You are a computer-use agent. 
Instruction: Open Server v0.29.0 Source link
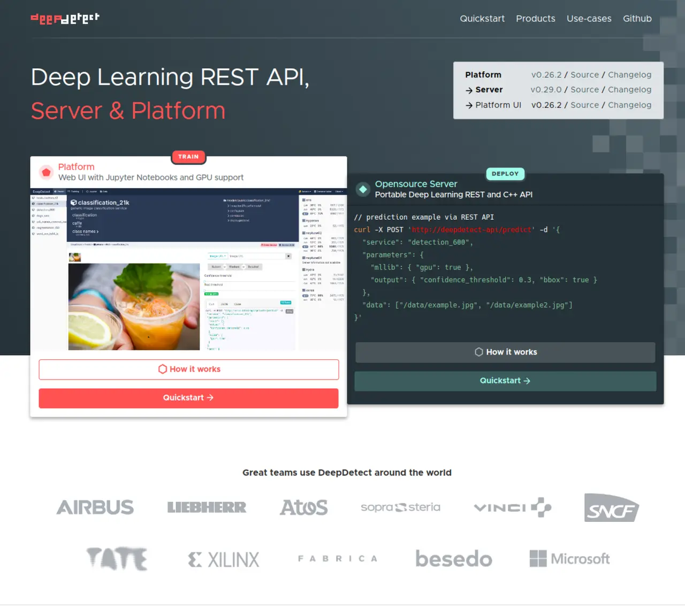[585, 90]
